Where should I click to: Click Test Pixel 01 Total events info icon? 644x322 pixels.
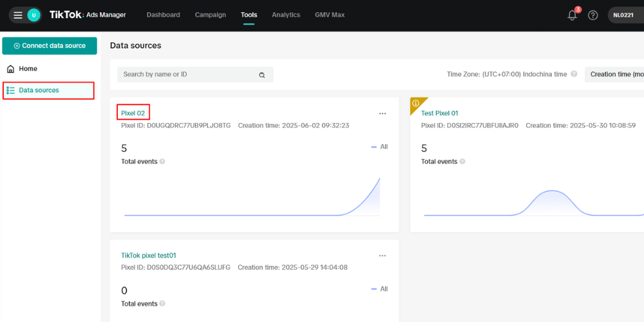click(462, 162)
